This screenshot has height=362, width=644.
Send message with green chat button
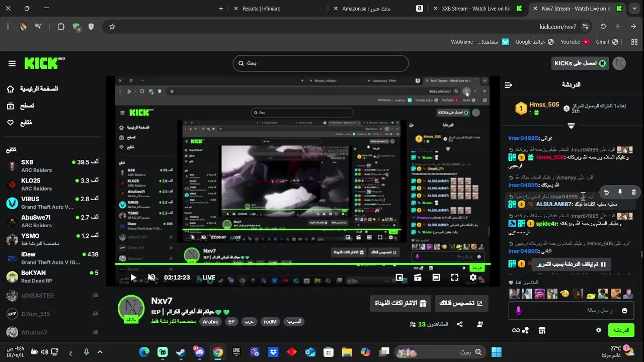[x=621, y=330]
